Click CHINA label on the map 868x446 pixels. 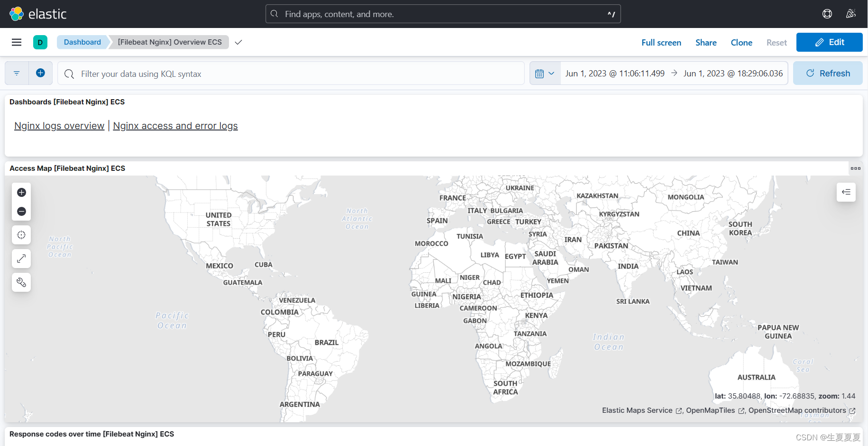[688, 233]
